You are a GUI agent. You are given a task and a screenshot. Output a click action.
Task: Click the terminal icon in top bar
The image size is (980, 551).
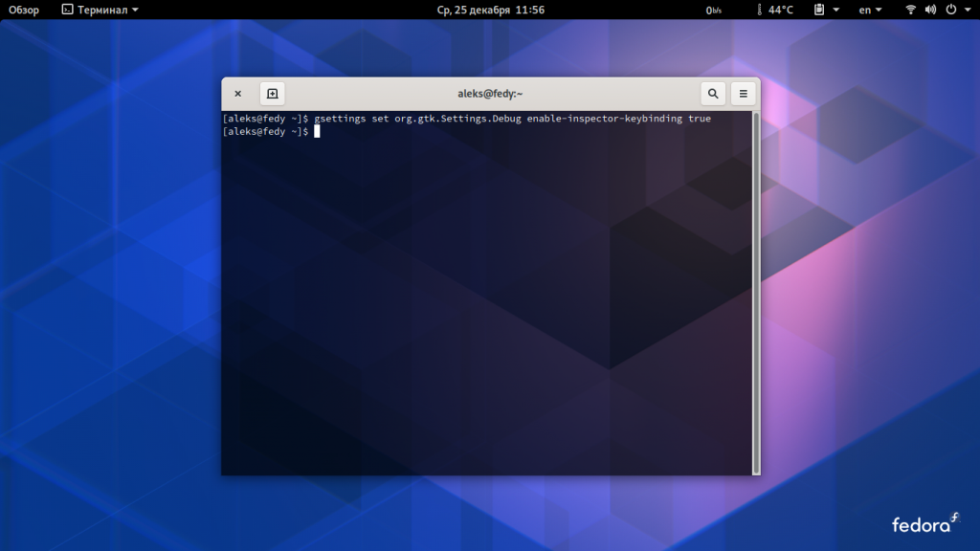[x=68, y=10]
